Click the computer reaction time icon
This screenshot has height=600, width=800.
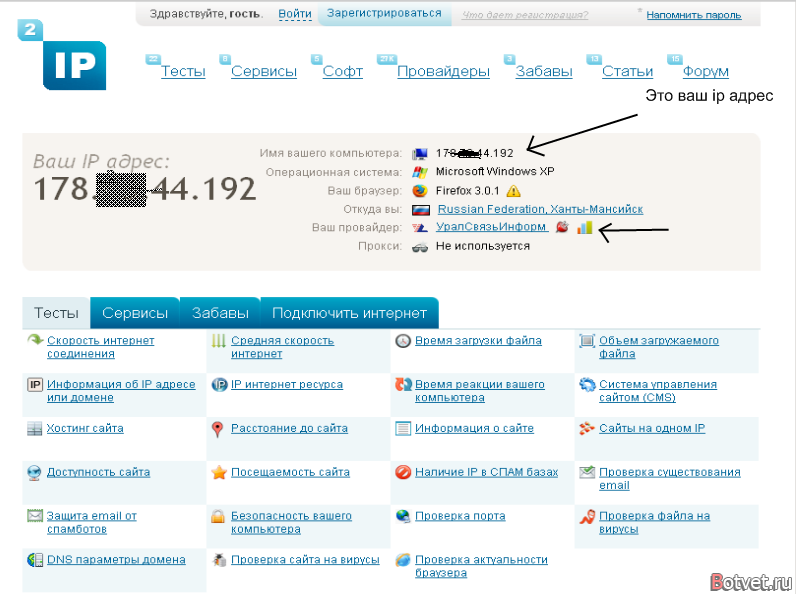pyautogui.click(x=403, y=384)
